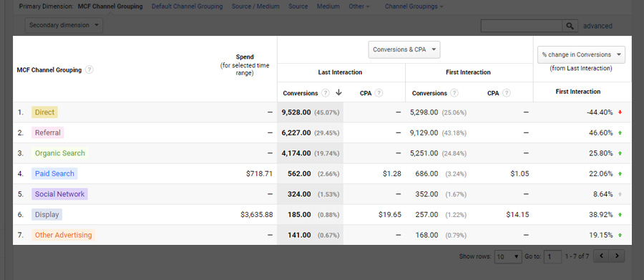Click the search magnifier icon
The width and height of the screenshot is (644, 280).
tap(570, 26)
